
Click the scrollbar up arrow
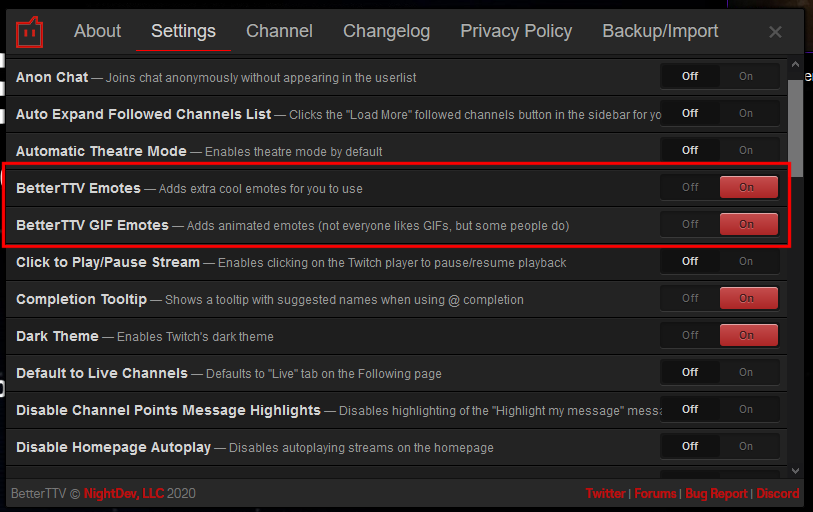[x=795, y=65]
